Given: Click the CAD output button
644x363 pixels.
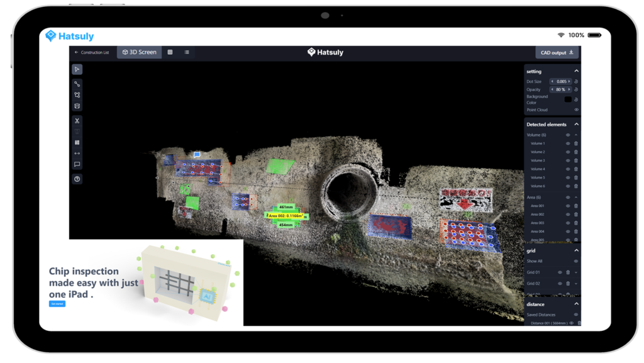Looking at the screenshot, I should click(557, 53).
